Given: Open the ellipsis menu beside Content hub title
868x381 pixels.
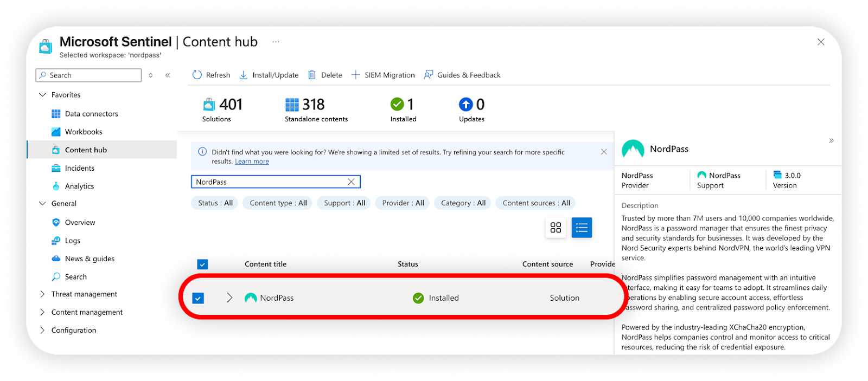Looking at the screenshot, I should pyautogui.click(x=276, y=42).
